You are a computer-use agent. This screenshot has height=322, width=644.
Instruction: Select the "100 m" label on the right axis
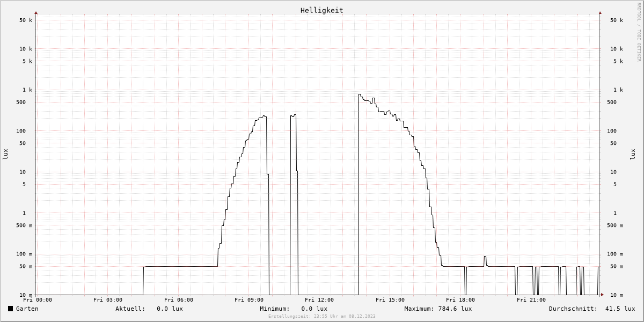click(615, 254)
